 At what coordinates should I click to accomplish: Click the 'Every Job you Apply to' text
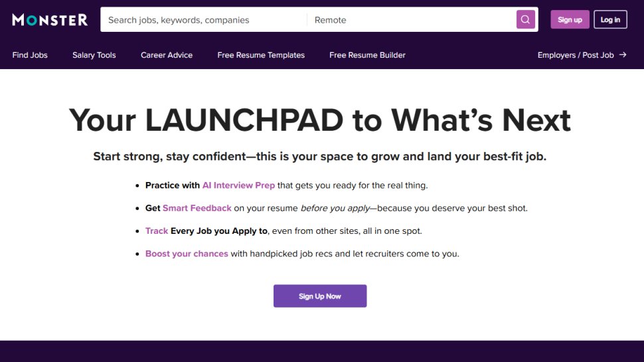coord(219,231)
